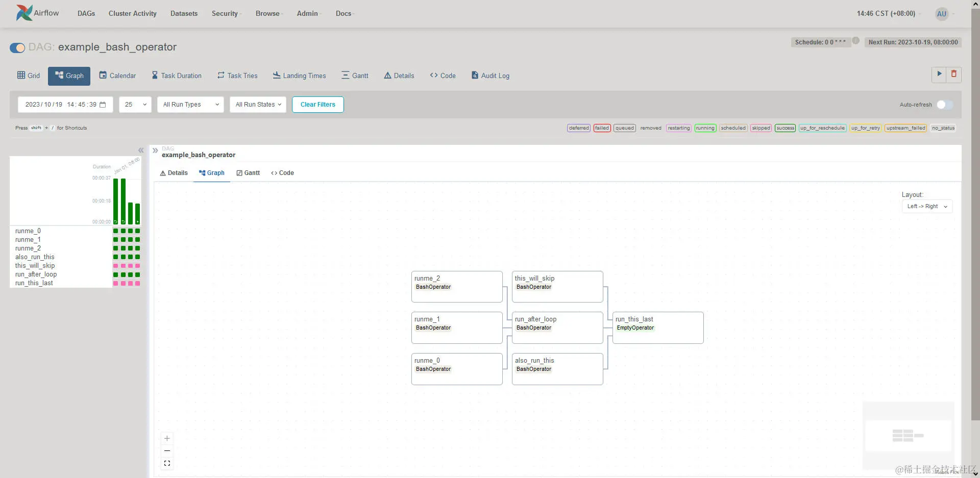
Task: Open the Code tab in DAG panel
Action: (282, 173)
